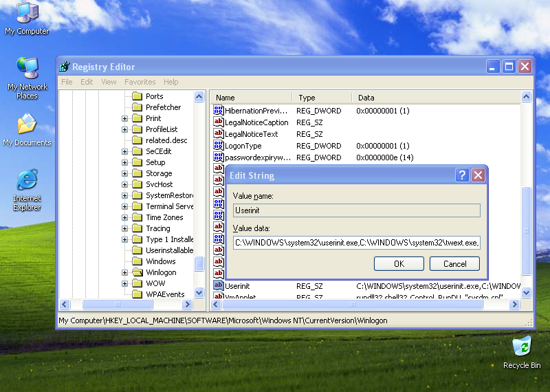Open the View menu
Screen dimensions: 550x392
point(109,82)
